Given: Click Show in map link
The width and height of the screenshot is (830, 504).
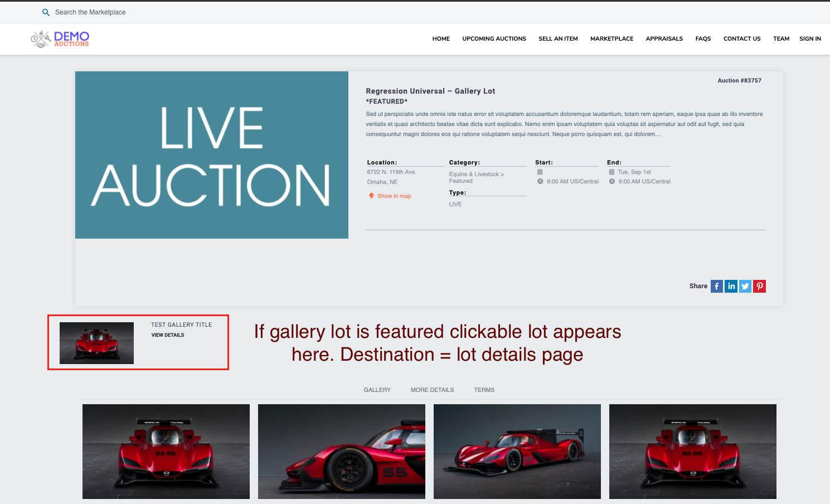Looking at the screenshot, I should click(394, 196).
